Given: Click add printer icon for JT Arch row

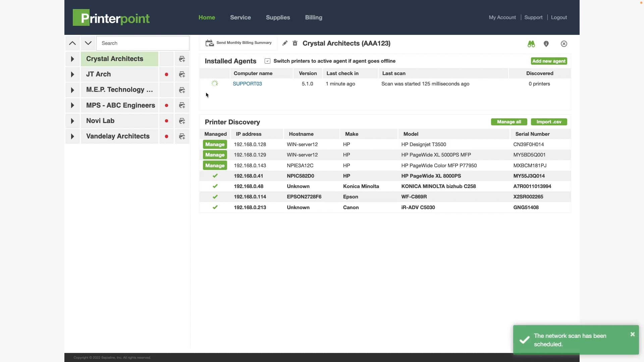Looking at the screenshot, I should point(182,74).
